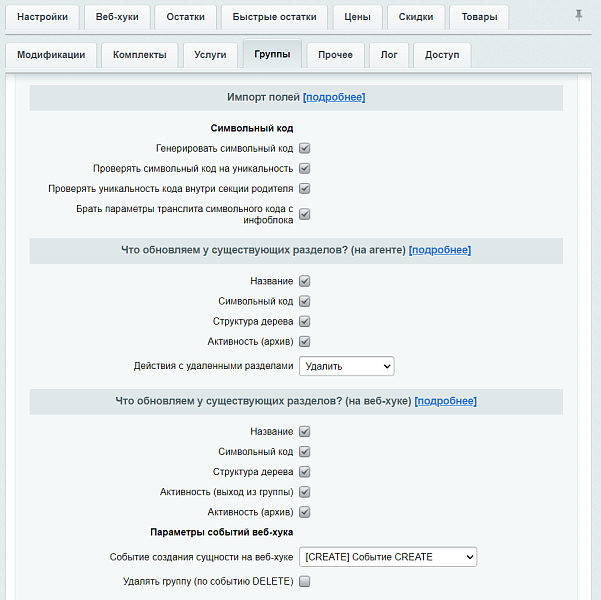Image resolution: width=601 pixels, height=600 pixels.
Task: Open Событие создания сущности на веб-хуке dropdown
Action: 388,557
